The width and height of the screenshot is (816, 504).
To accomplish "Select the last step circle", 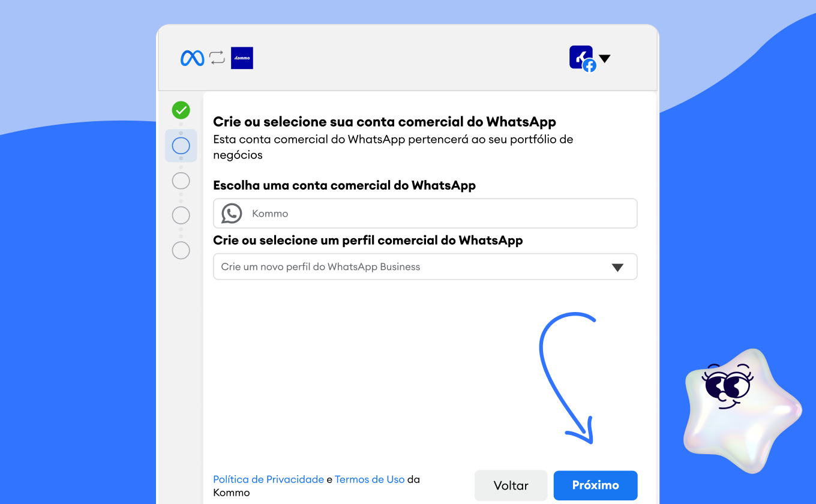I will 181,250.
